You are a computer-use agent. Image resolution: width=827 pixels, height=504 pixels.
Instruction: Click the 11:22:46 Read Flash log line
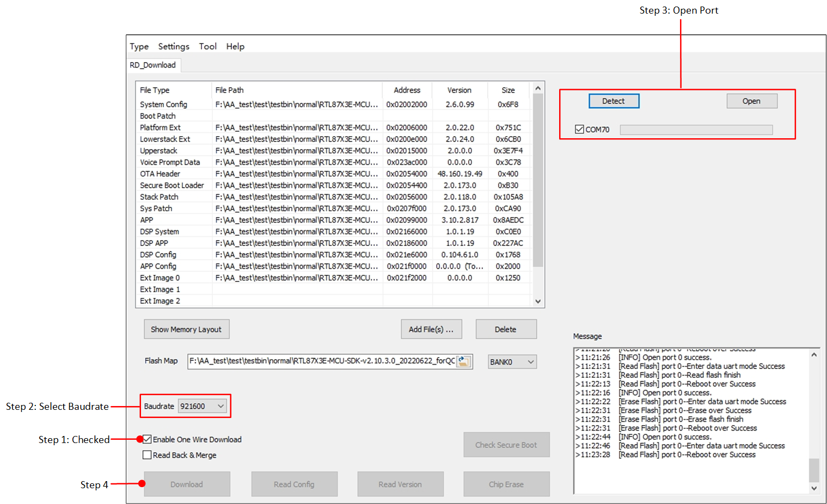(x=680, y=446)
